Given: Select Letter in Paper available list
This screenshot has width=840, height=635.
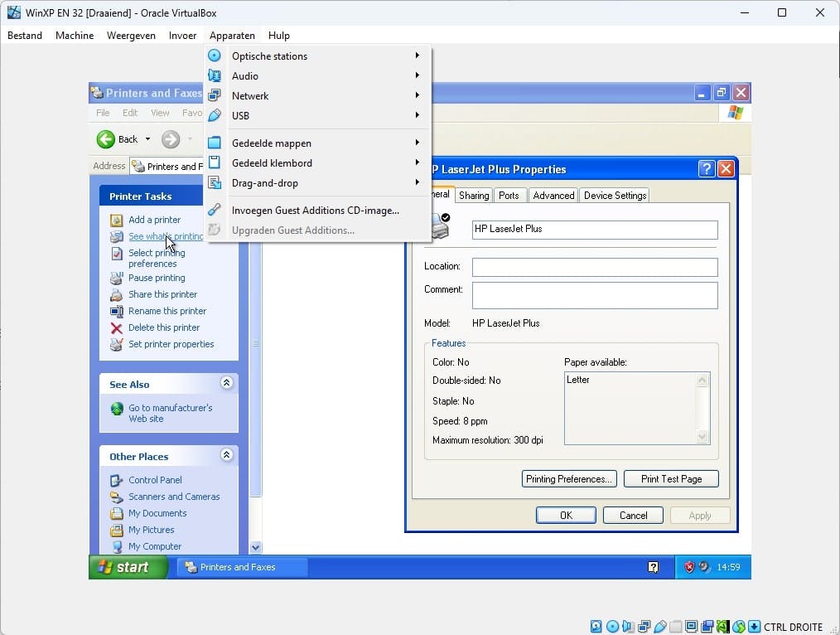Looking at the screenshot, I should (x=578, y=380).
